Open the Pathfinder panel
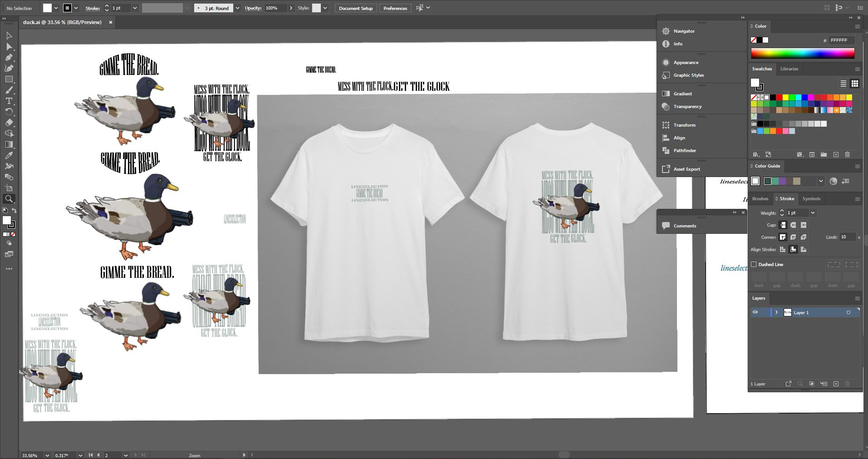The image size is (868, 459). click(684, 150)
